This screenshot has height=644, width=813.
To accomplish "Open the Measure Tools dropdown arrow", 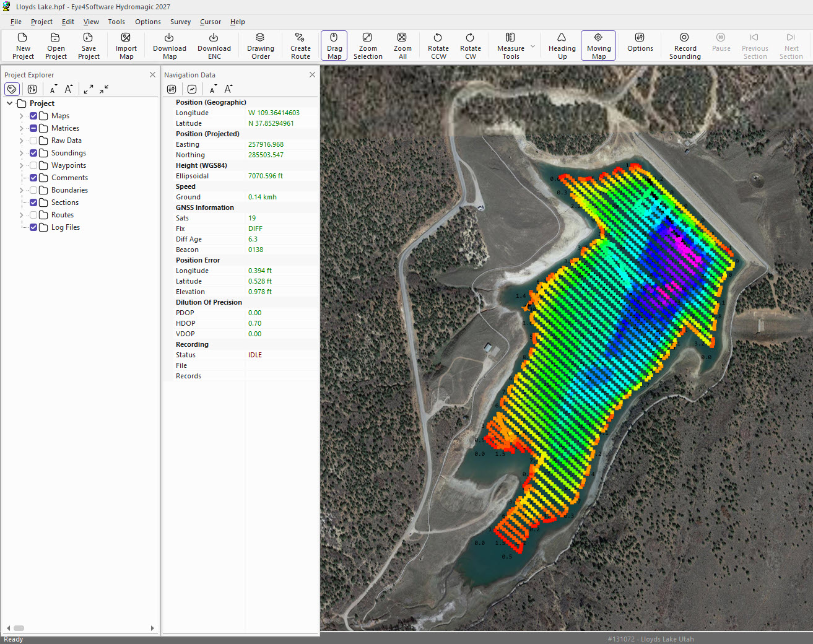I will (533, 46).
